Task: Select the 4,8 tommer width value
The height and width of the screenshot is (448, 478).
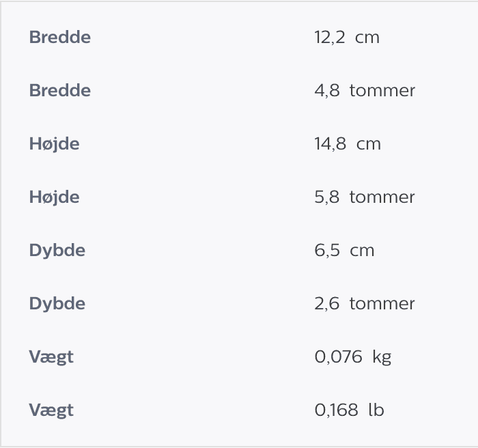Action: (x=365, y=91)
